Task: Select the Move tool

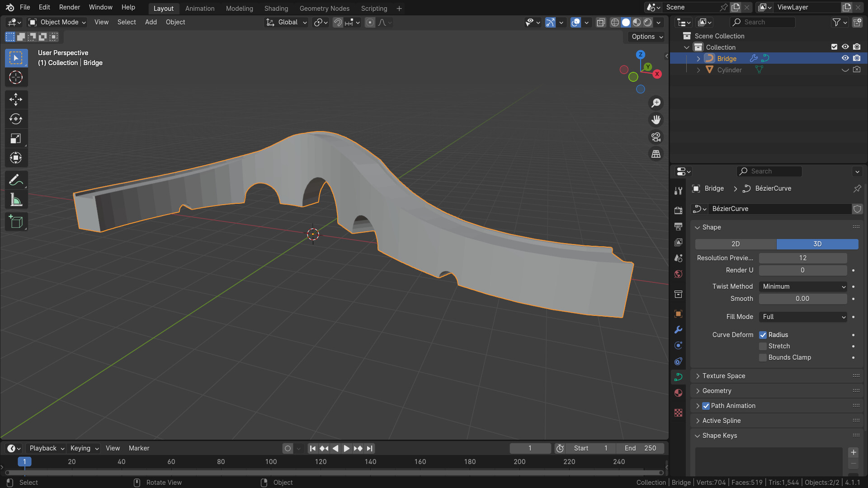Action: (16, 99)
